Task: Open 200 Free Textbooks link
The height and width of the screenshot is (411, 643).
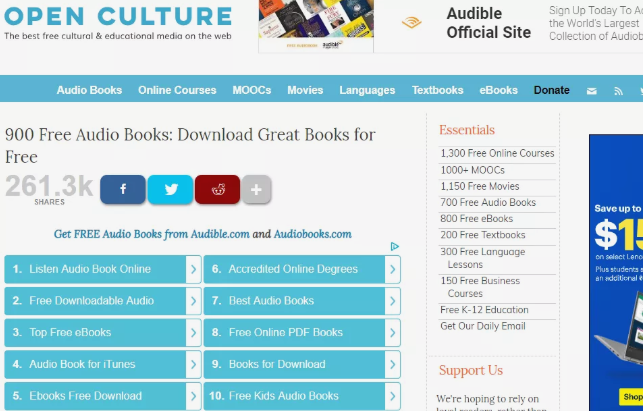Action: 483,235
